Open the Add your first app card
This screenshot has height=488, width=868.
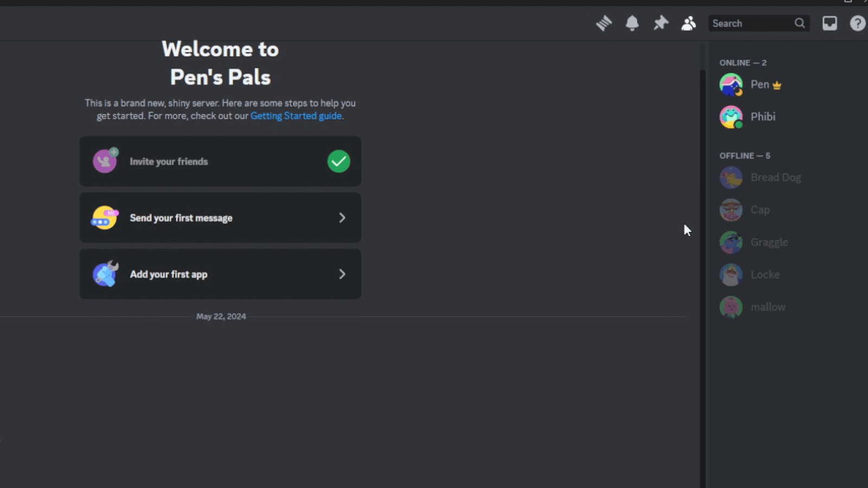point(220,274)
